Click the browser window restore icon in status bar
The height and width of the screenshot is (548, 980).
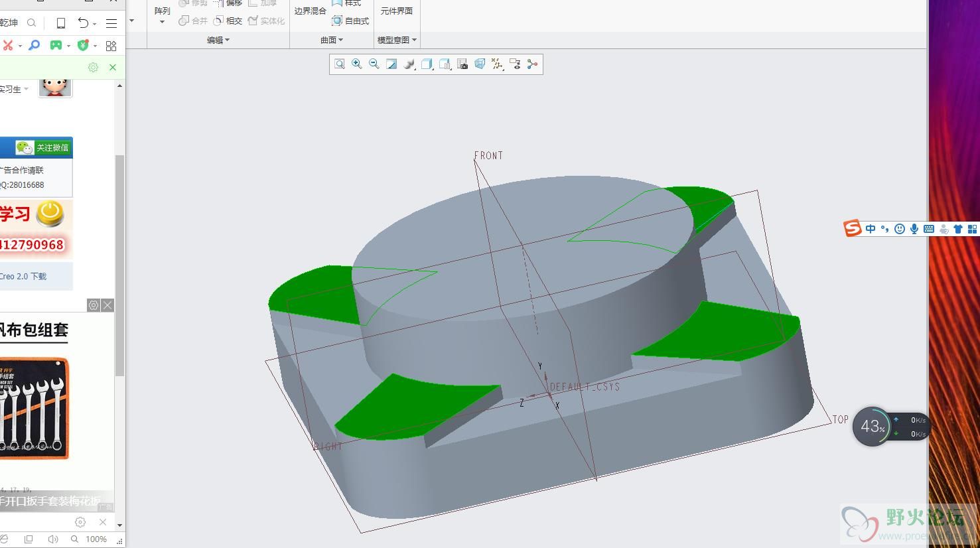pos(29,539)
